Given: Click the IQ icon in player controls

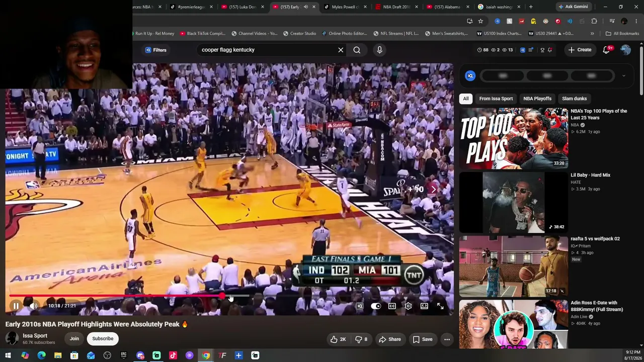Looking at the screenshot, I should (x=360, y=306).
